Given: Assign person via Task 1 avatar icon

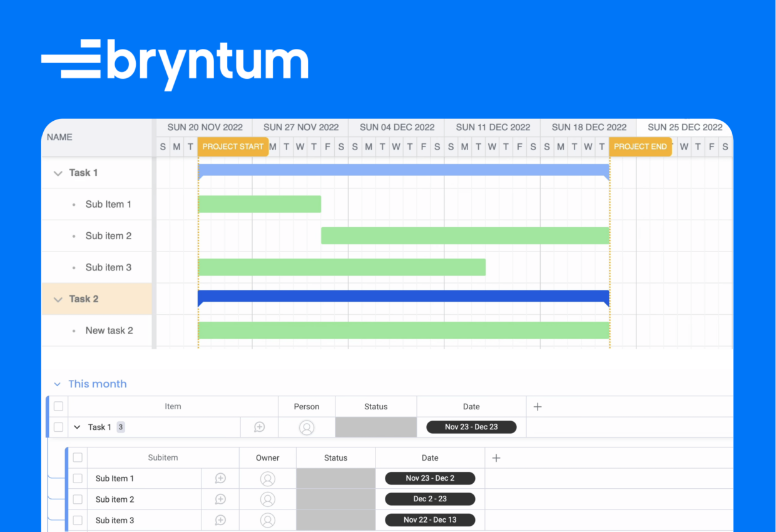Looking at the screenshot, I should pos(307,427).
